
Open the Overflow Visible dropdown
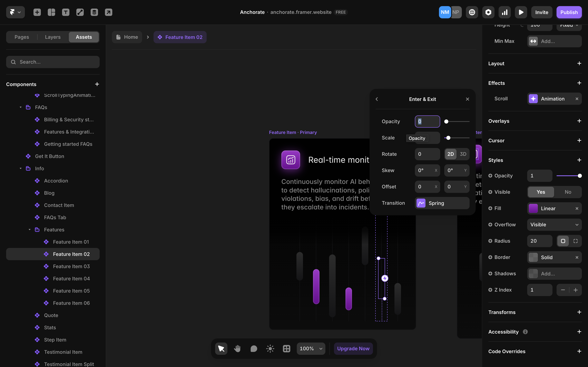554,225
